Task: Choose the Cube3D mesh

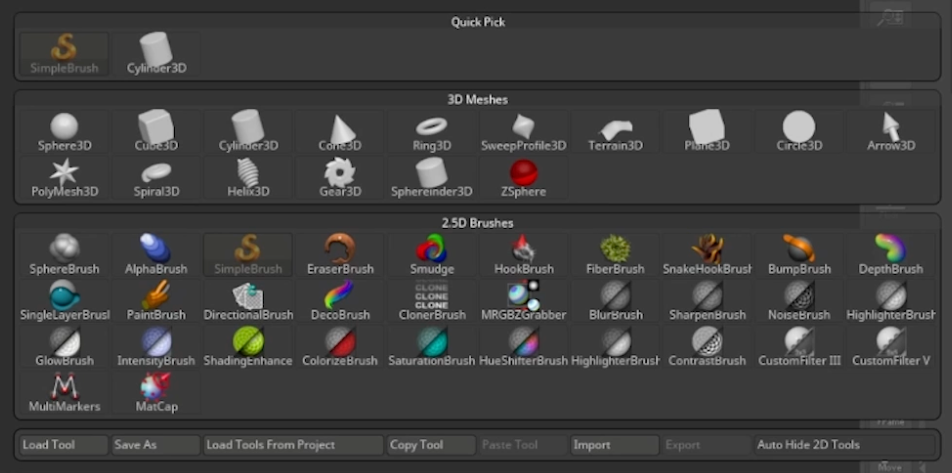Action: click(x=156, y=132)
